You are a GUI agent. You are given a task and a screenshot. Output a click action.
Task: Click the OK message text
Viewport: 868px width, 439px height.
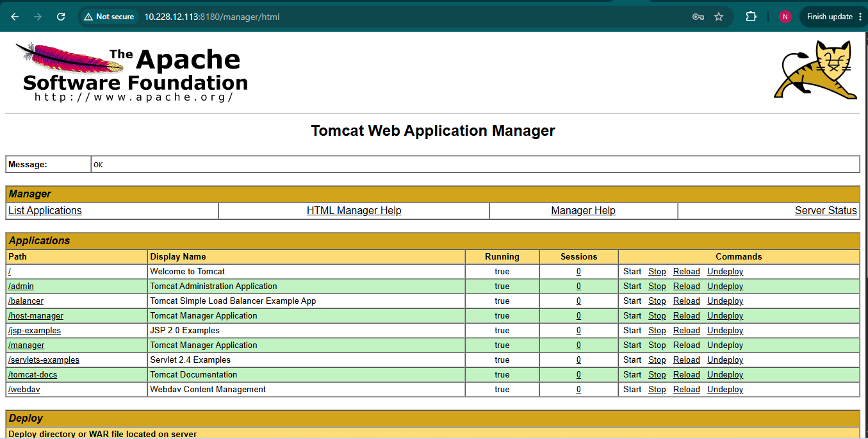98,165
